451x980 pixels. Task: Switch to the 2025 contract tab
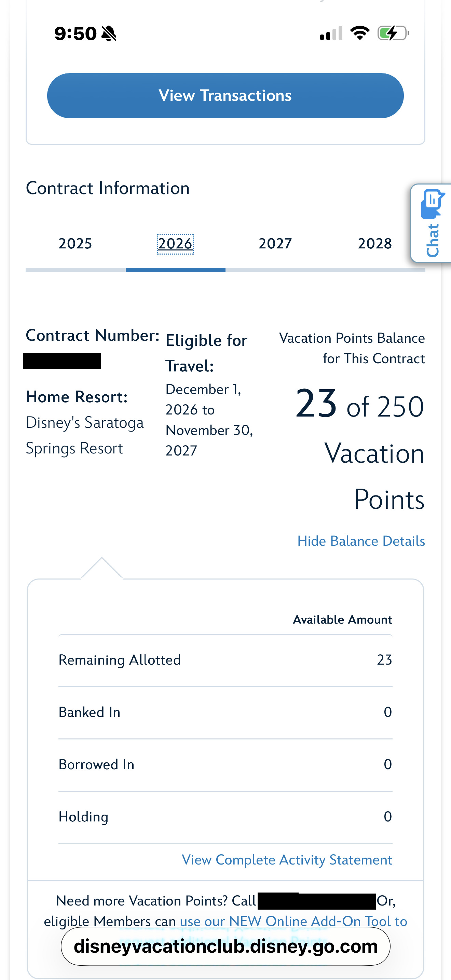75,244
